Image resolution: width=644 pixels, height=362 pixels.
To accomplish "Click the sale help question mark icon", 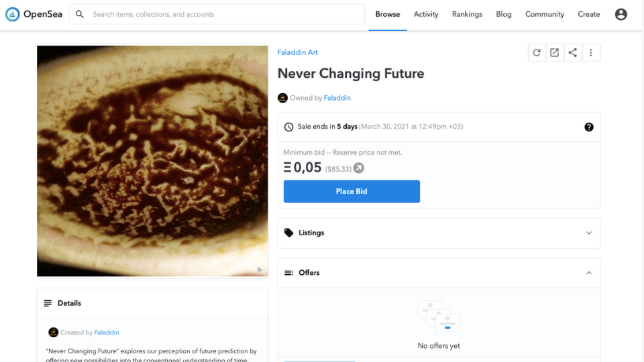I will point(589,127).
